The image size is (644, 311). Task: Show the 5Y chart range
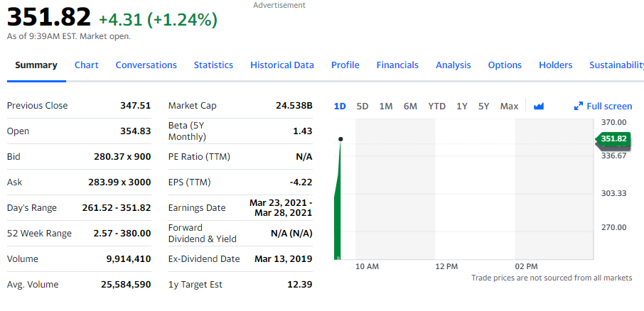[x=483, y=107]
